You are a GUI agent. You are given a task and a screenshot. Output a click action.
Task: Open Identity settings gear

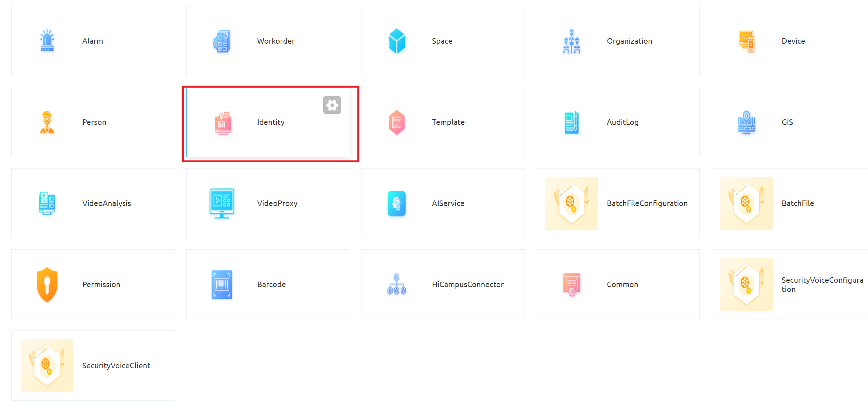pyautogui.click(x=332, y=105)
